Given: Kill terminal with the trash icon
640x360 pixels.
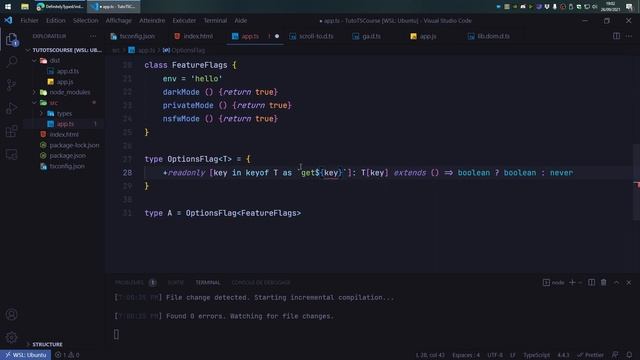Looking at the screenshot, I should (x=604, y=282).
